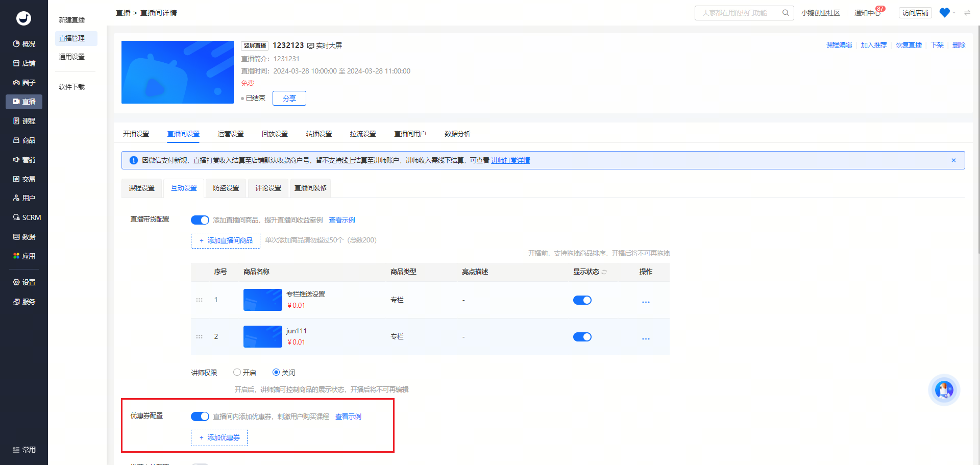This screenshot has width=980, height=465.
Task: Refresh the 显示状态 column icon
Action: click(x=604, y=272)
